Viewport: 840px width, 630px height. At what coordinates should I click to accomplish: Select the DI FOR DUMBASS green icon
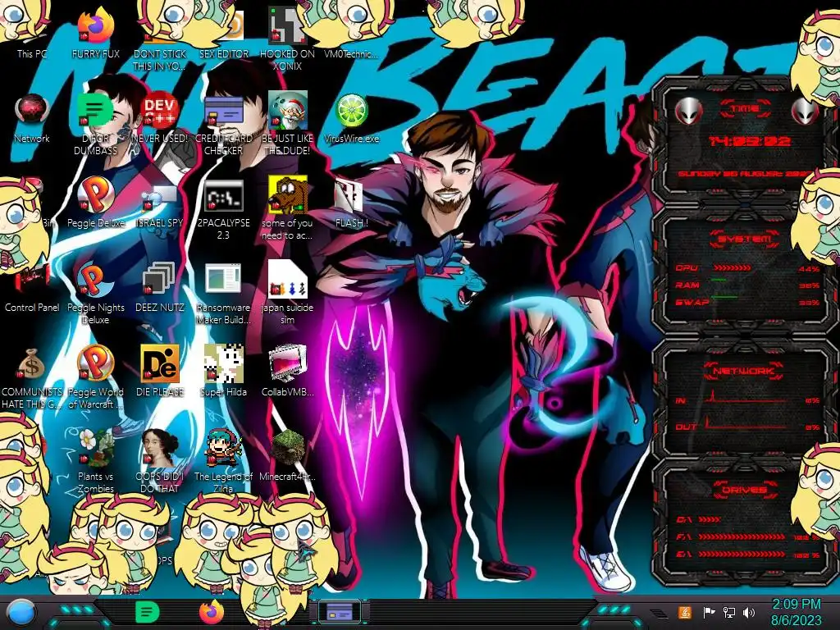click(95, 125)
